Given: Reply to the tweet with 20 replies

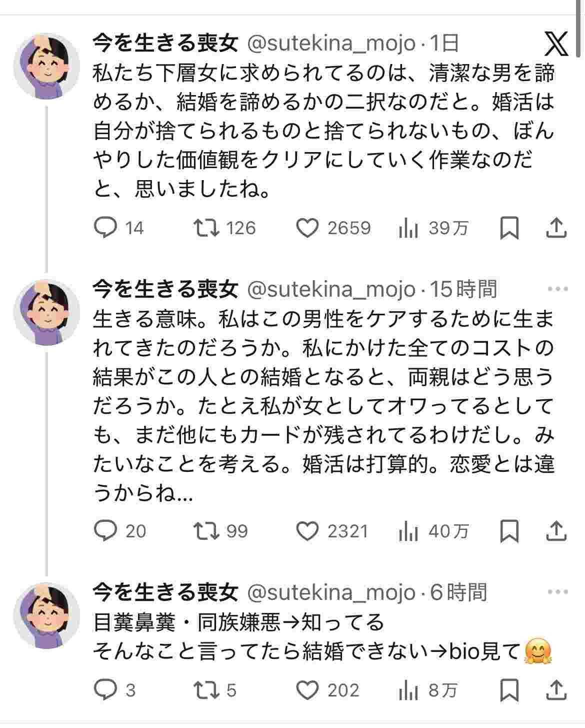Looking at the screenshot, I should 105,531.
